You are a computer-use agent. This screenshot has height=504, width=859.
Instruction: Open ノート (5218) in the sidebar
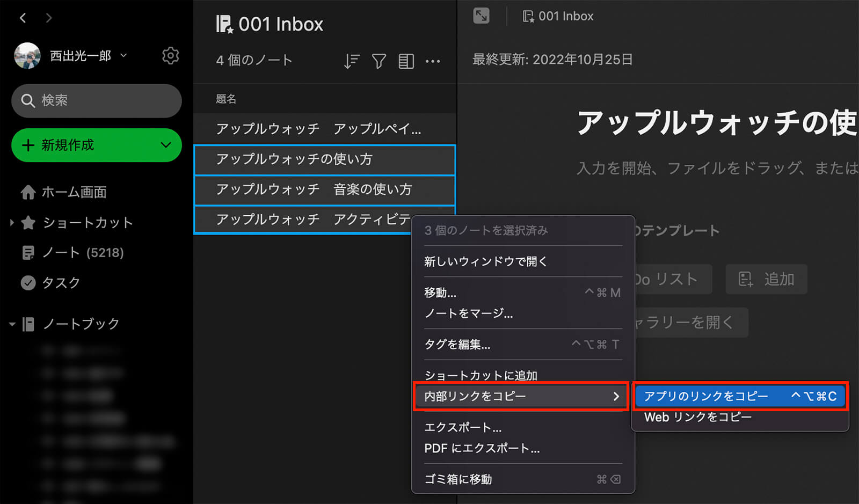click(x=83, y=253)
